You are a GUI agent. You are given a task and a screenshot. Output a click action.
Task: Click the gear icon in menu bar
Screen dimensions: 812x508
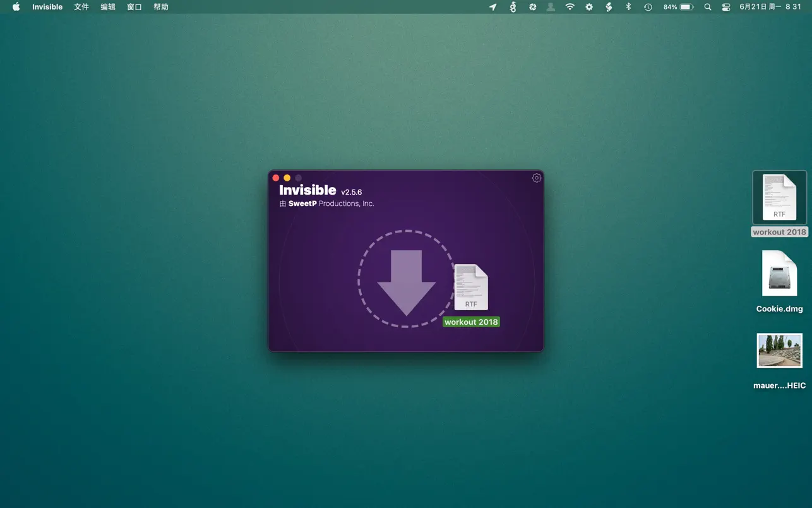[589, 7]
